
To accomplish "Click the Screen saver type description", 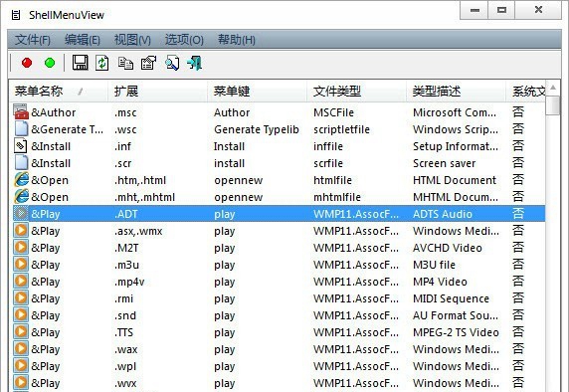I will click(444, 163).
